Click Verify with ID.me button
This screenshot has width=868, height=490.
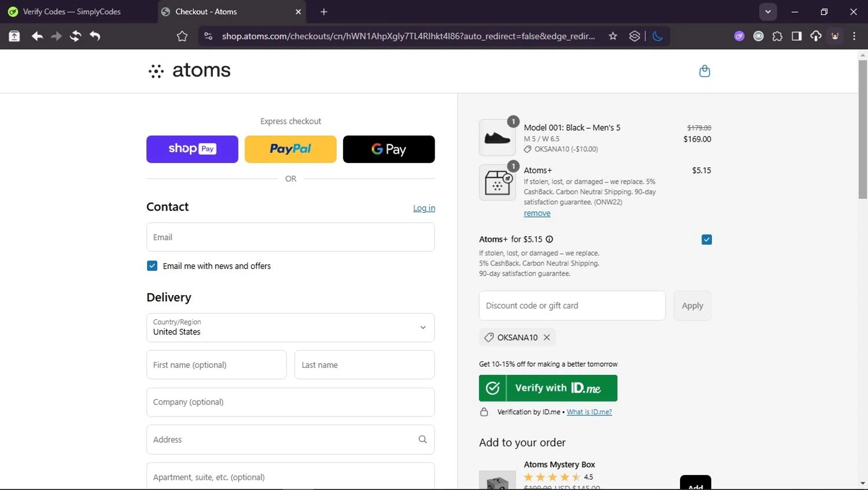point(548,388)
